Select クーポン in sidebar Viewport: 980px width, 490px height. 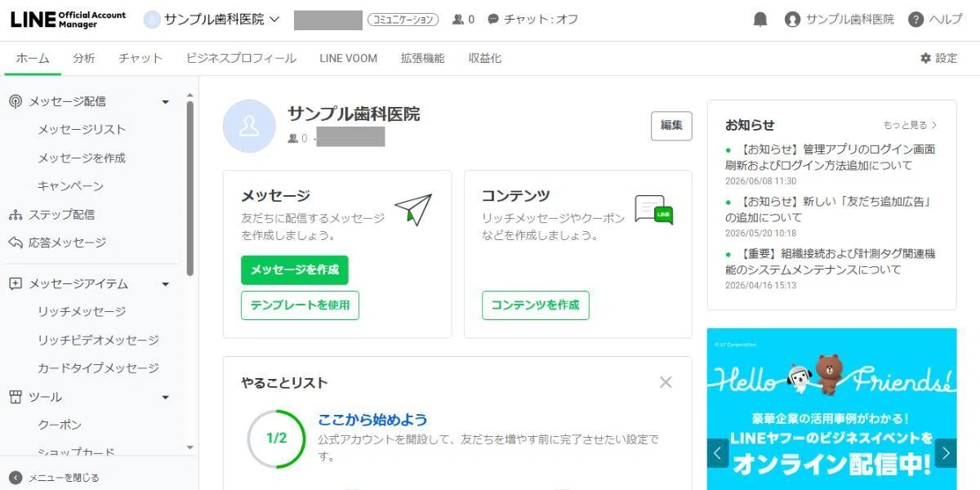pos(60,425)
